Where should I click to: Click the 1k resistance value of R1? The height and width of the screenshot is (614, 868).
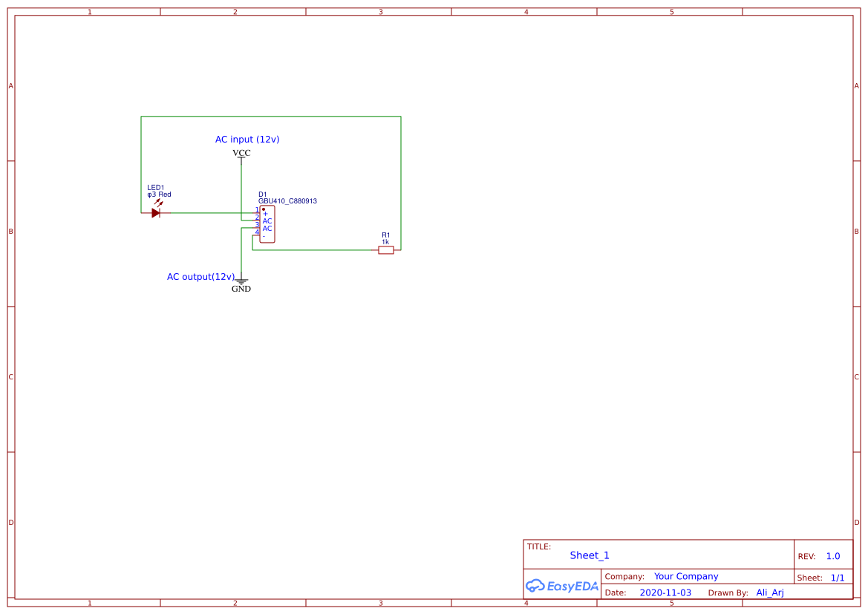point(384,241)
